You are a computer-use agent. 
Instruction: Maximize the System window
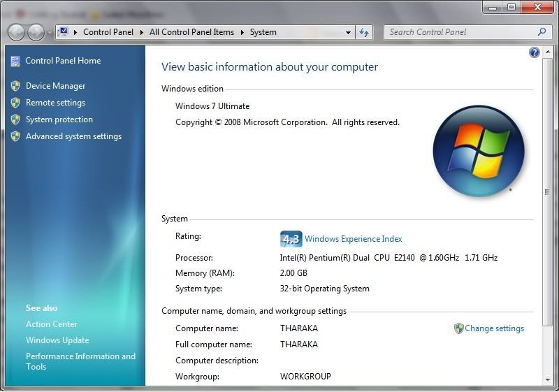pyautogui.click(x=511, y=7)
